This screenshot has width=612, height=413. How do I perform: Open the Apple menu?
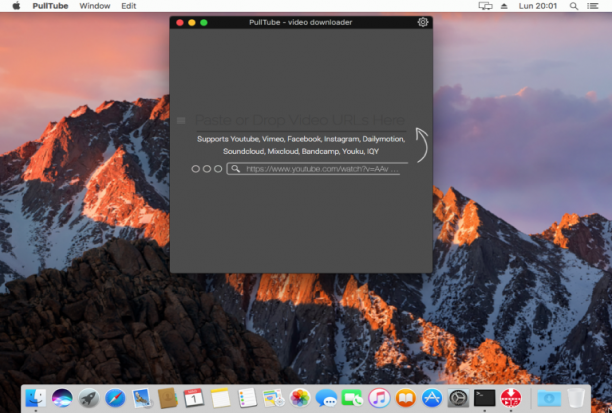pyautogui.click(x=16, y=6)
